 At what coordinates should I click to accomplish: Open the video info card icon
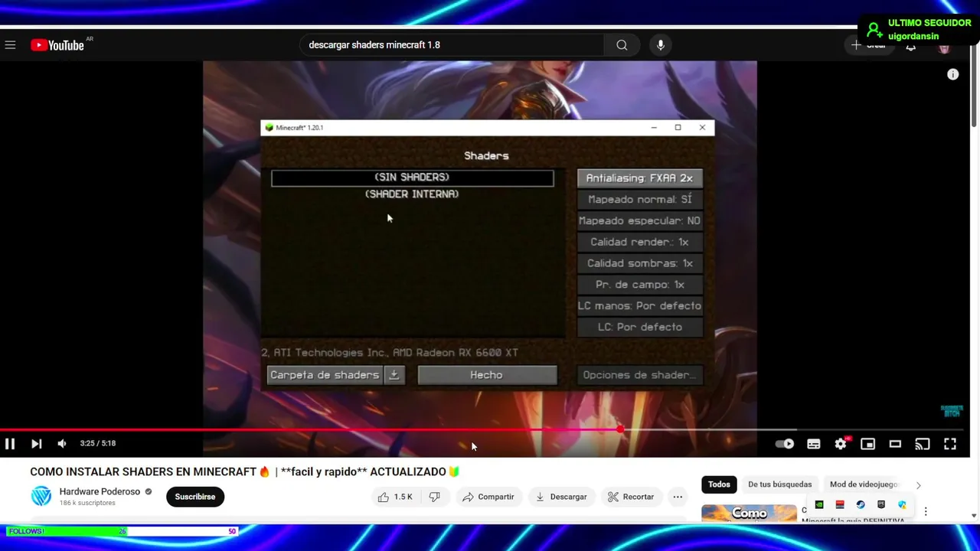(x=952, y=74)
